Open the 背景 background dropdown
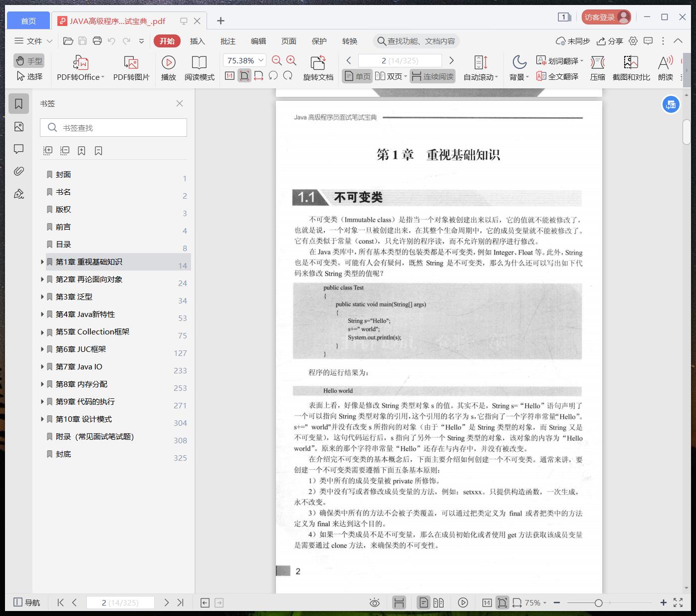Screen dimensions: 696x616 click(x=519, y=68)
